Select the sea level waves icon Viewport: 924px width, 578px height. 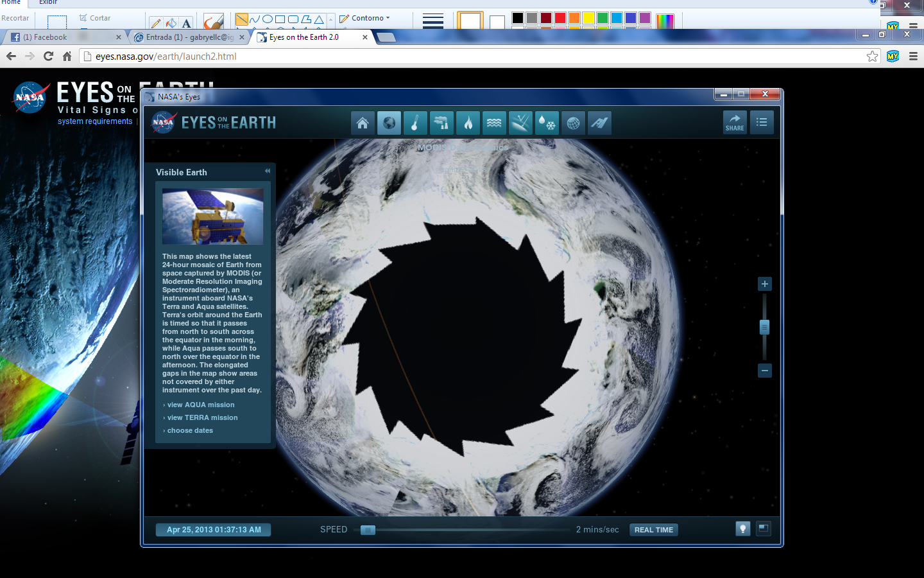[x=494, y=123]
